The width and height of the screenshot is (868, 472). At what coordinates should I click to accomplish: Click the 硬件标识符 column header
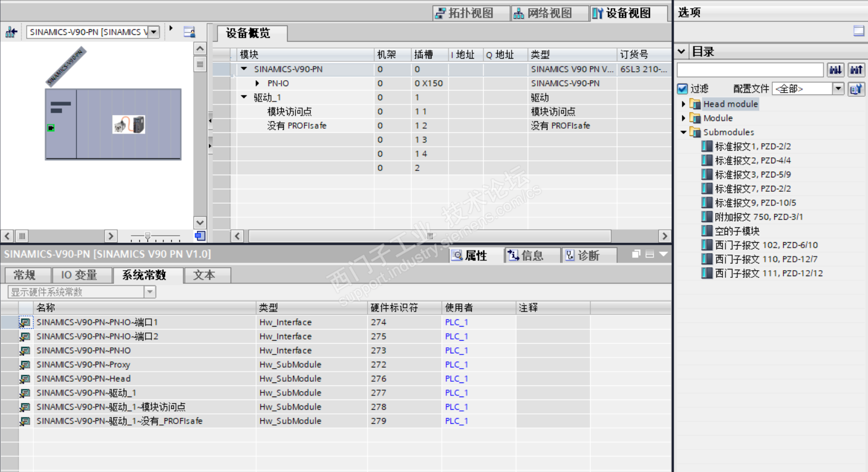coord(405,308)
